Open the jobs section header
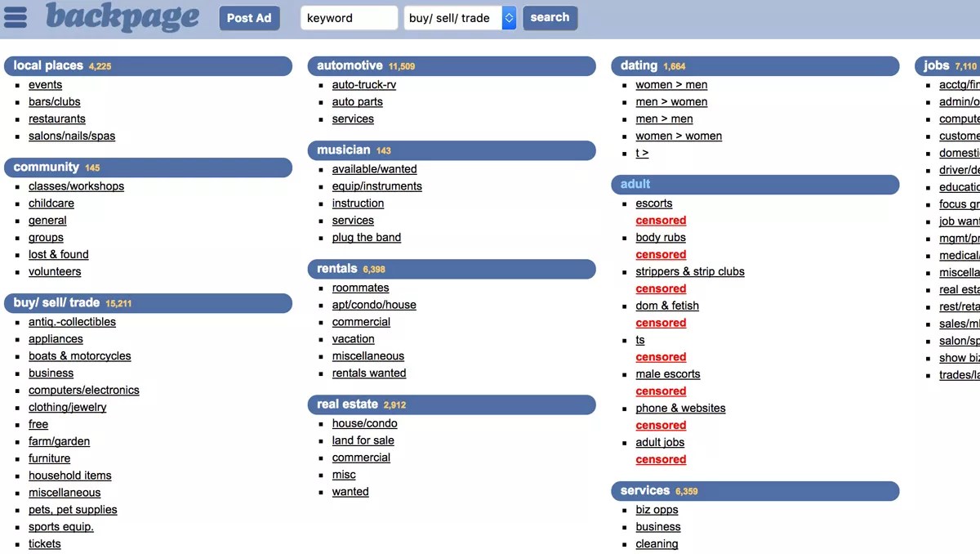Screen dimensions: 980x554 [x=937, y=66]
